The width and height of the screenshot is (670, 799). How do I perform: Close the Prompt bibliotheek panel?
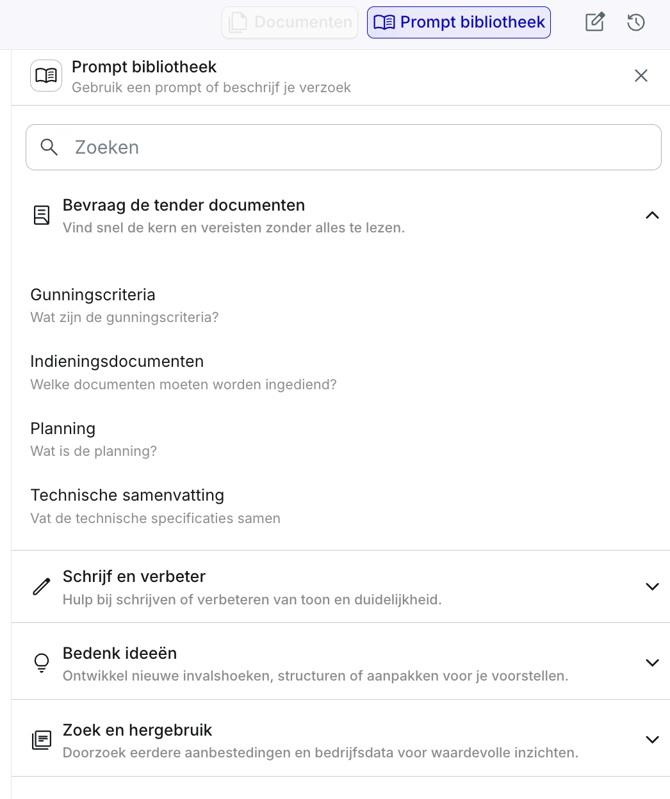[641, 76]
